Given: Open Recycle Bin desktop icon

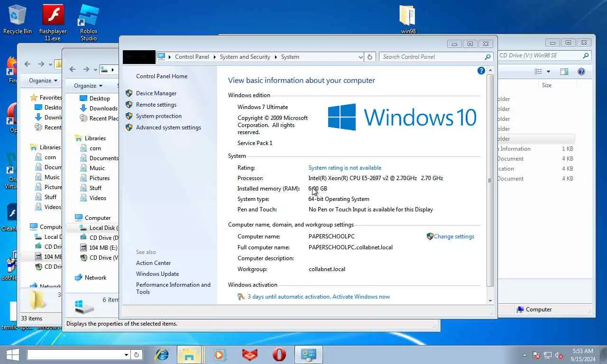Looking at the screenshot, I should pyautogui.click(x=17, y=19).
